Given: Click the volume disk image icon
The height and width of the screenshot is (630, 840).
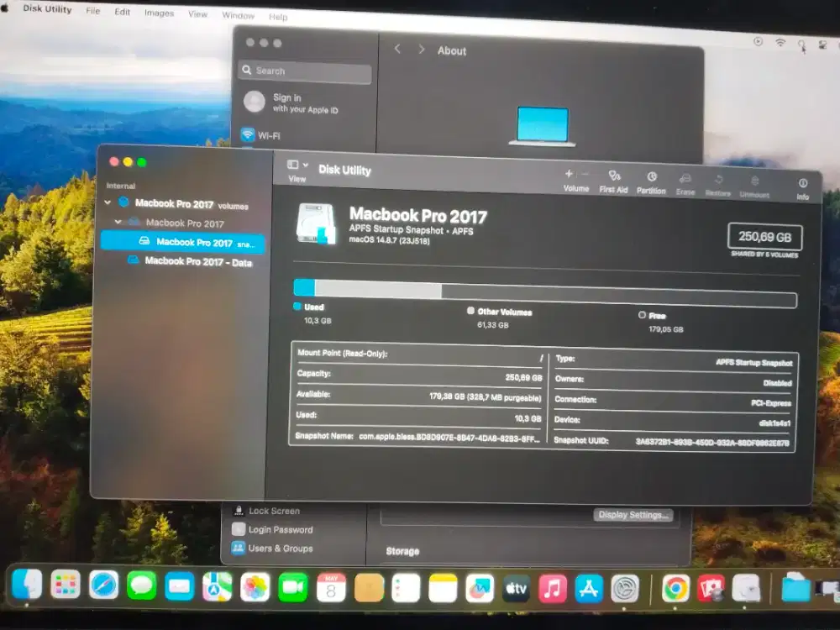Looking at the screenshot, I should (316, 224).
